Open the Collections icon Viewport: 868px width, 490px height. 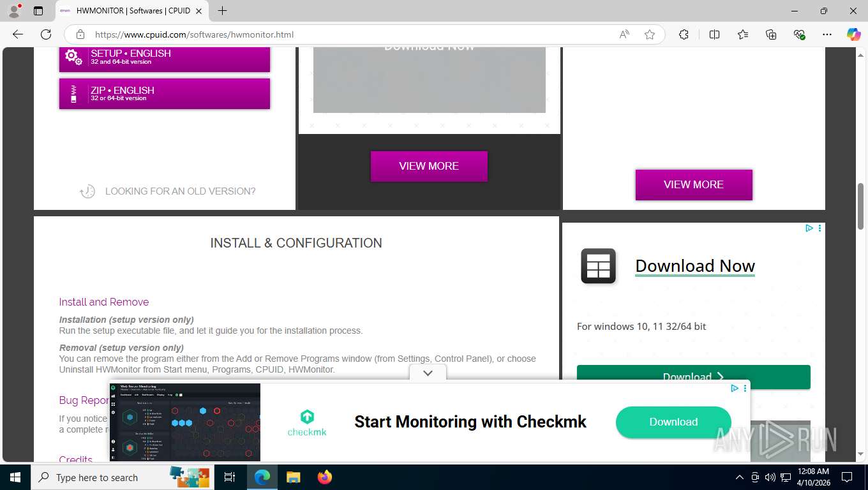point(771,34)
